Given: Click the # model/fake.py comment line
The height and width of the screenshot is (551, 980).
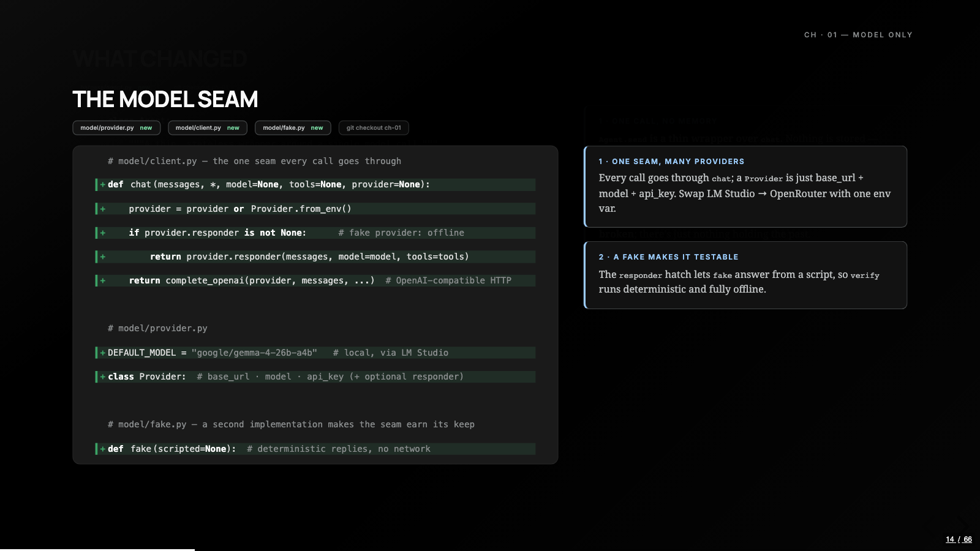Looking at the screenshot, I should pyautogui.click(x=291, y=424).
